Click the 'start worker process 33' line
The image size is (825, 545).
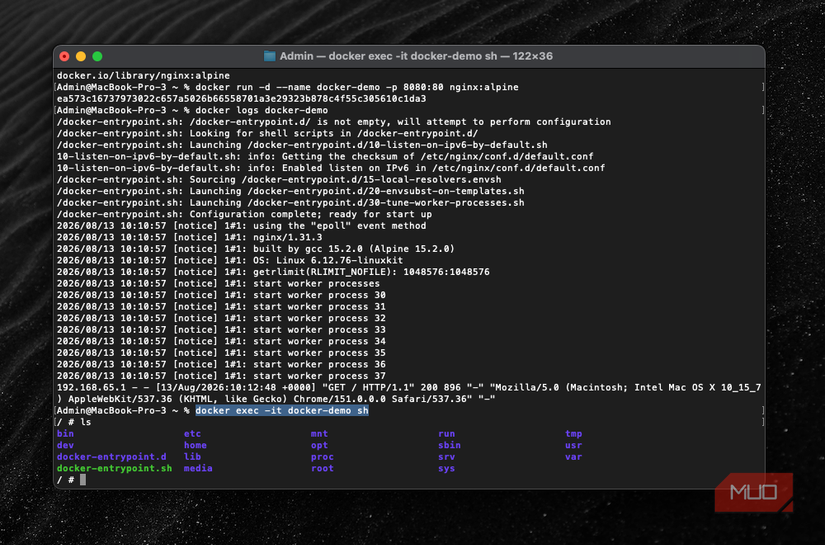[x=221, y=330]
